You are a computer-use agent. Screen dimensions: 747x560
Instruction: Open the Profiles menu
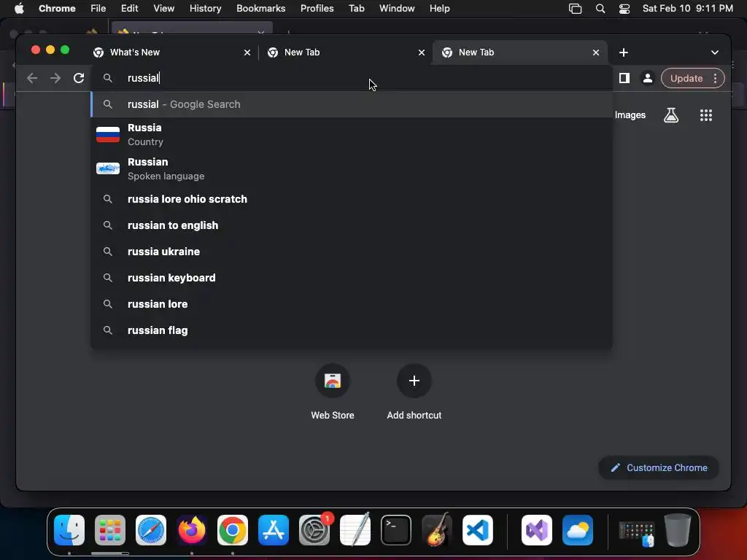click(x=317, y=9)
